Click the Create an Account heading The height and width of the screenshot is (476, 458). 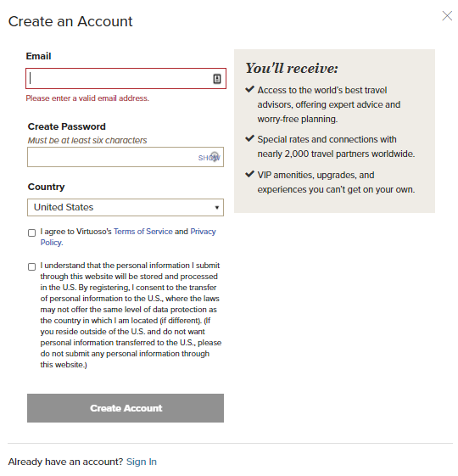click(70, 21)
